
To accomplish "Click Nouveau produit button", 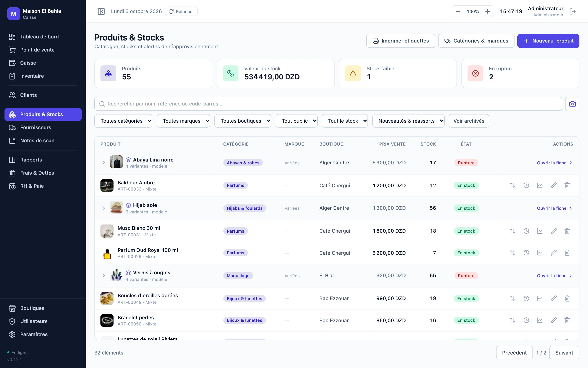I will (548, 41).
